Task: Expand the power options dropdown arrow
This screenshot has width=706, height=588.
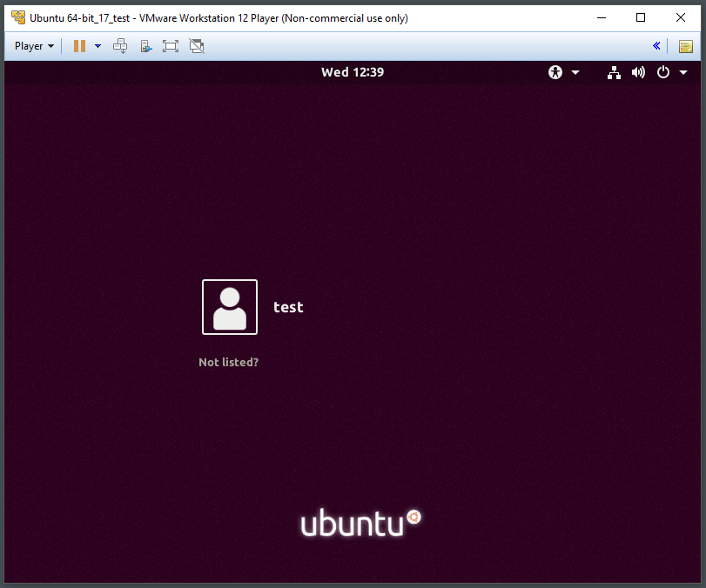Action: click(x=97, y=46)
